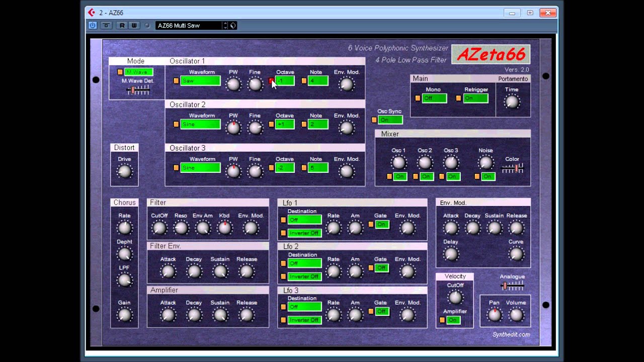Click Lfo 3 Gate Off button
Image resolution: width=644 pixels, height=362 pixels.
(382, 311)
